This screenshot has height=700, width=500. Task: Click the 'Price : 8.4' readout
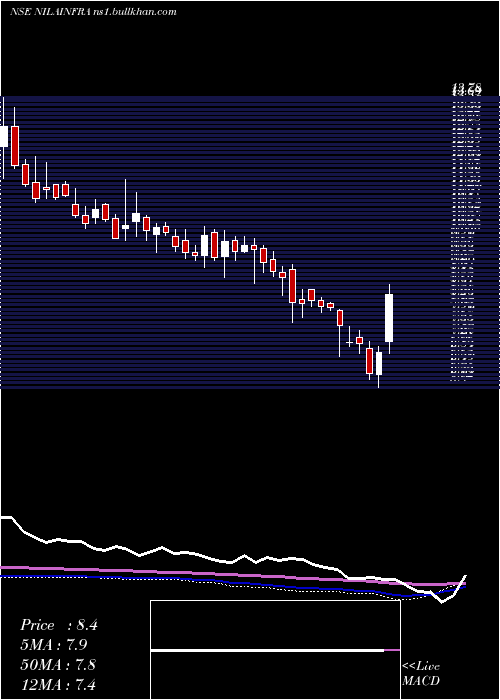pyautogui.click(x=59, y=625)
